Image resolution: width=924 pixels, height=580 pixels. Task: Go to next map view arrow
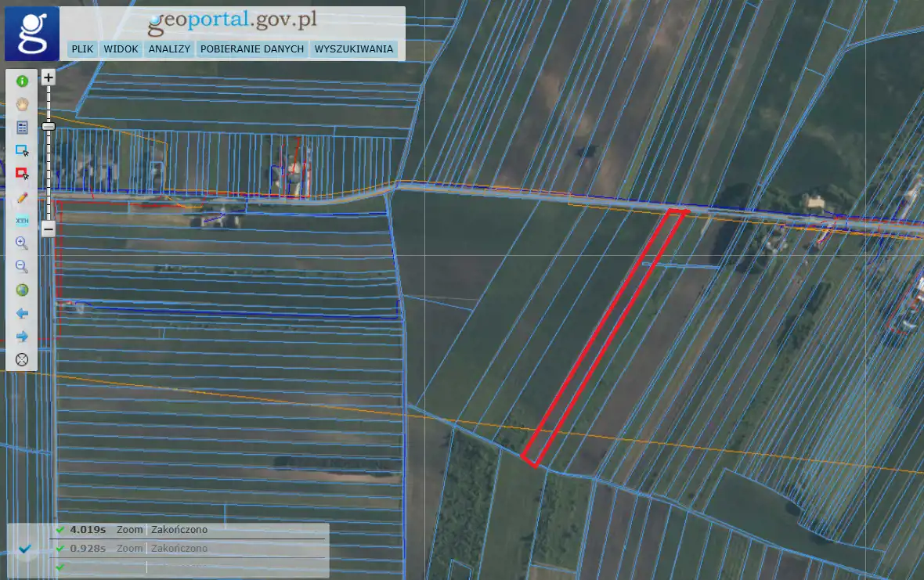click(22, 337)
